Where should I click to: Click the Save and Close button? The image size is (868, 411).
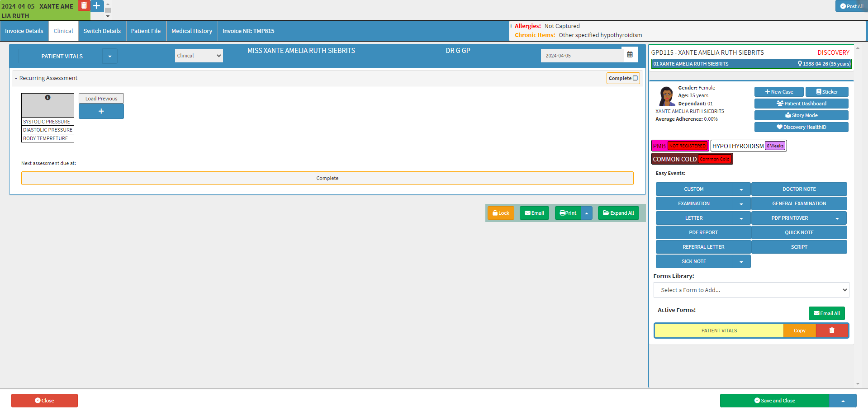[774, 401]
